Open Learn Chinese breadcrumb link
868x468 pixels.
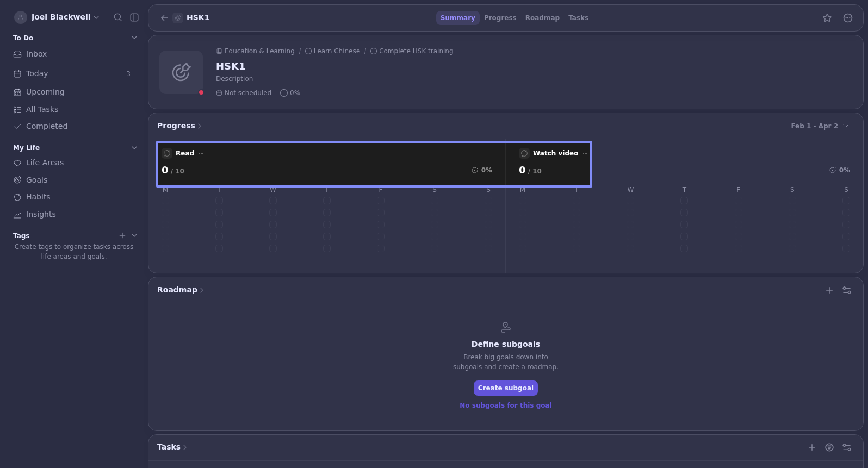336,51
